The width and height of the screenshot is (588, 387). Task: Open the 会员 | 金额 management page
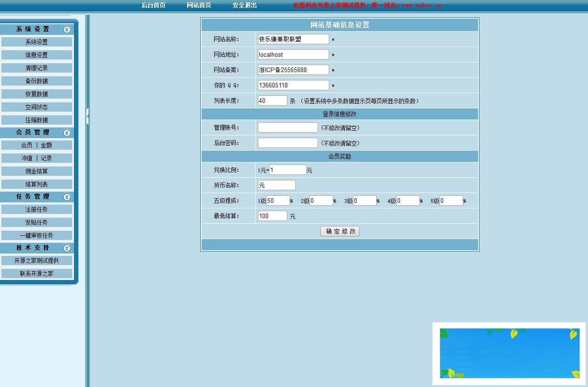[x=37, y=145]
